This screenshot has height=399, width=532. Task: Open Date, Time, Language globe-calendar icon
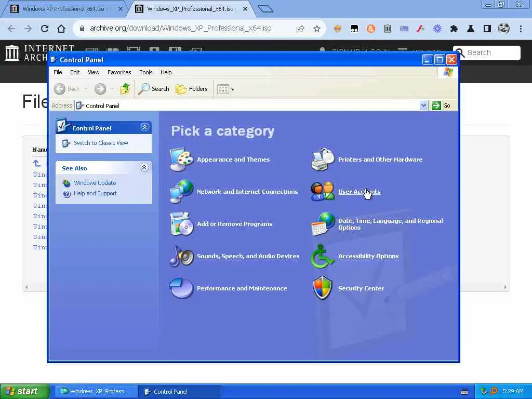click(x=323, y=223)
